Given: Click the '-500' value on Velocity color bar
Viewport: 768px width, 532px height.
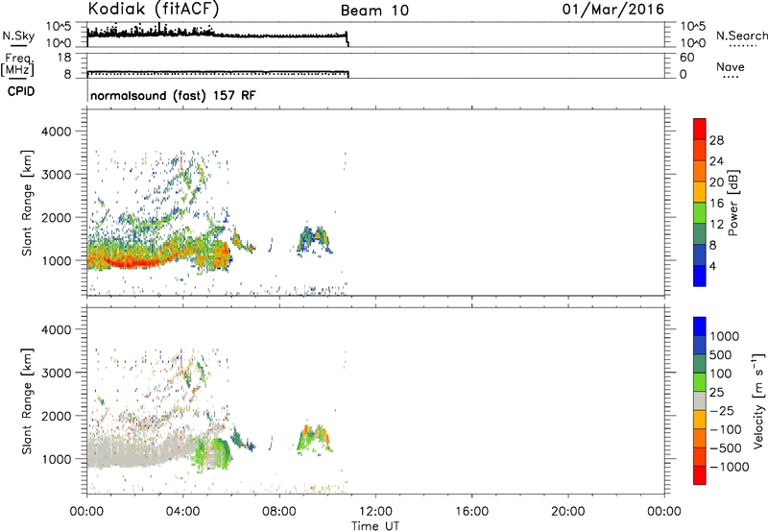Looking at the screenshot, I should pyautogui.click(x=725, y=448).
